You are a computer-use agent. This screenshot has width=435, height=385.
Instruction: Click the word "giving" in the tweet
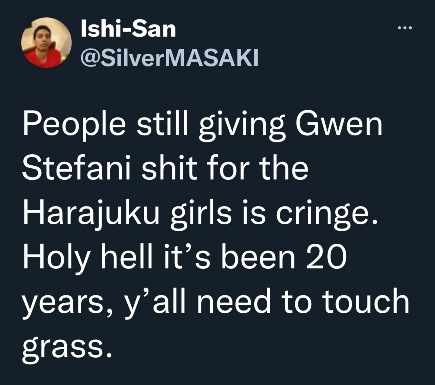(242, 126)
